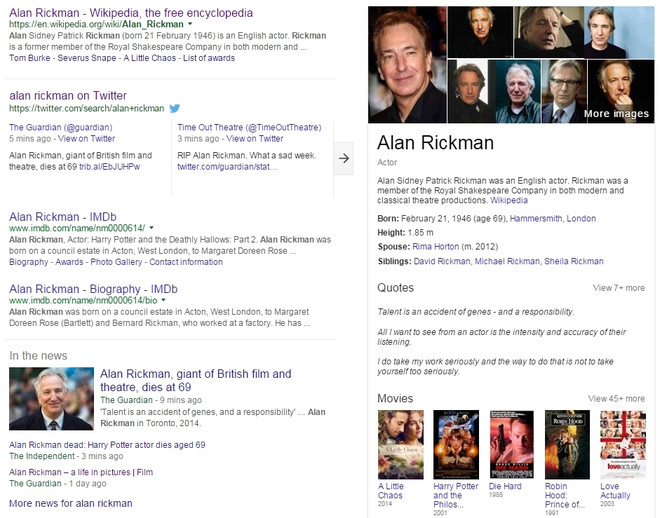The image size is (660, 518).
Task: Click the Die Hard title link
Action: [x=505, y=486]
